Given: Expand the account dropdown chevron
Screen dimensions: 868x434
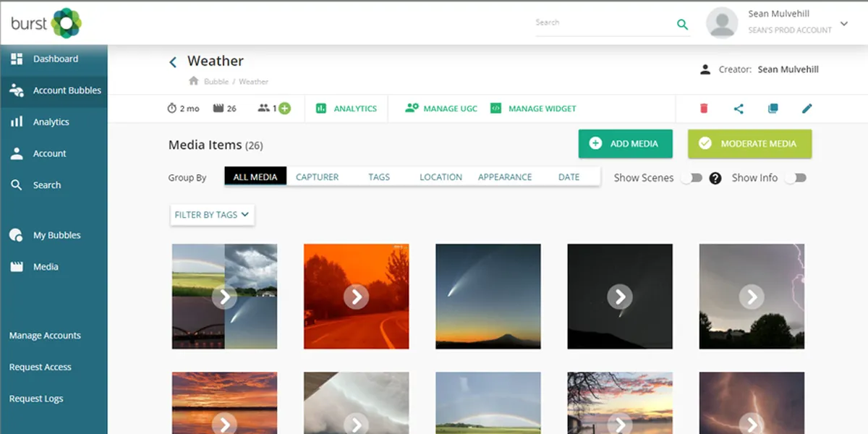Looking at the screenshot, I should [x=843, y=23].
